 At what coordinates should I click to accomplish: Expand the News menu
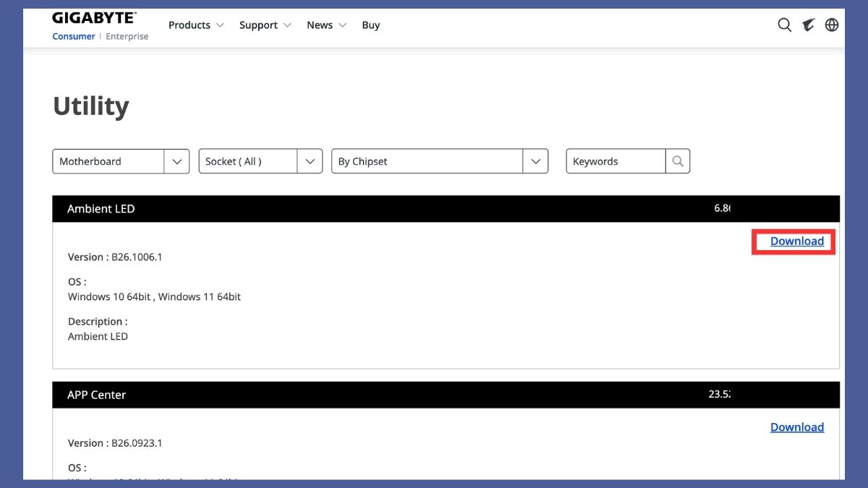coord(326,25)
